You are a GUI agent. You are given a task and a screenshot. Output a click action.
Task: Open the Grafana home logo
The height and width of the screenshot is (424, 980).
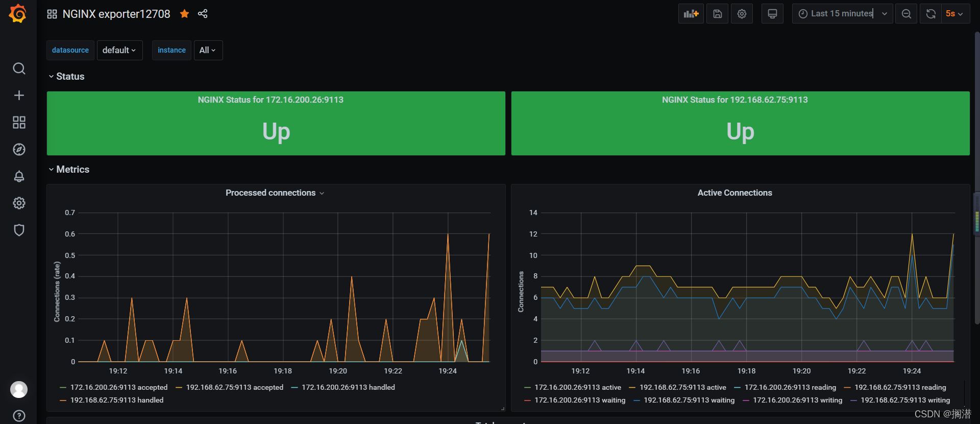tap(18, 14)
